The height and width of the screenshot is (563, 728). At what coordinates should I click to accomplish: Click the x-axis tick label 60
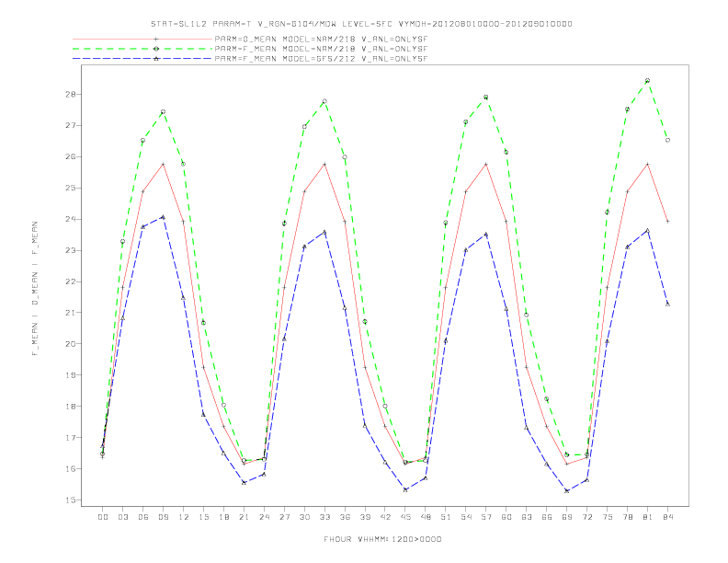pos(506,517)
